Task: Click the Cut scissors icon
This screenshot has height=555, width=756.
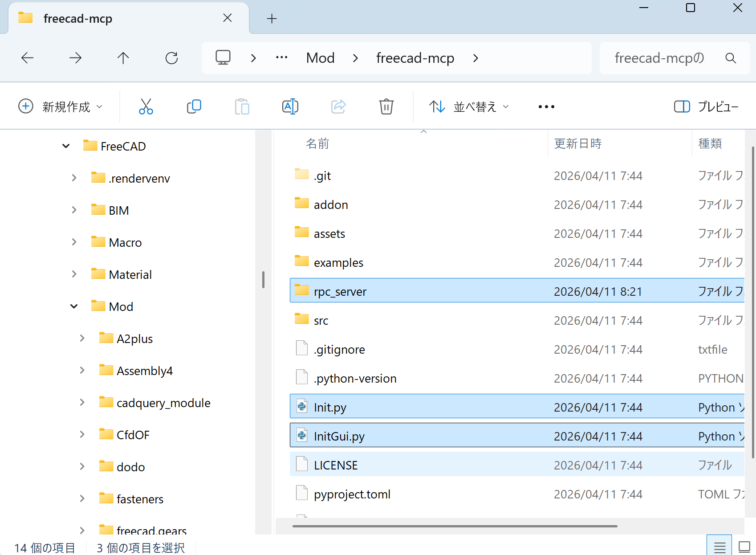Action: 146,107
